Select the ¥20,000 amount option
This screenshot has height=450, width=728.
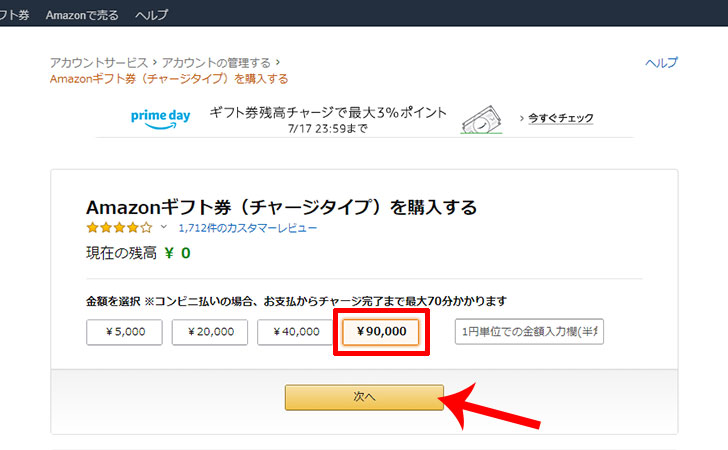210,332
